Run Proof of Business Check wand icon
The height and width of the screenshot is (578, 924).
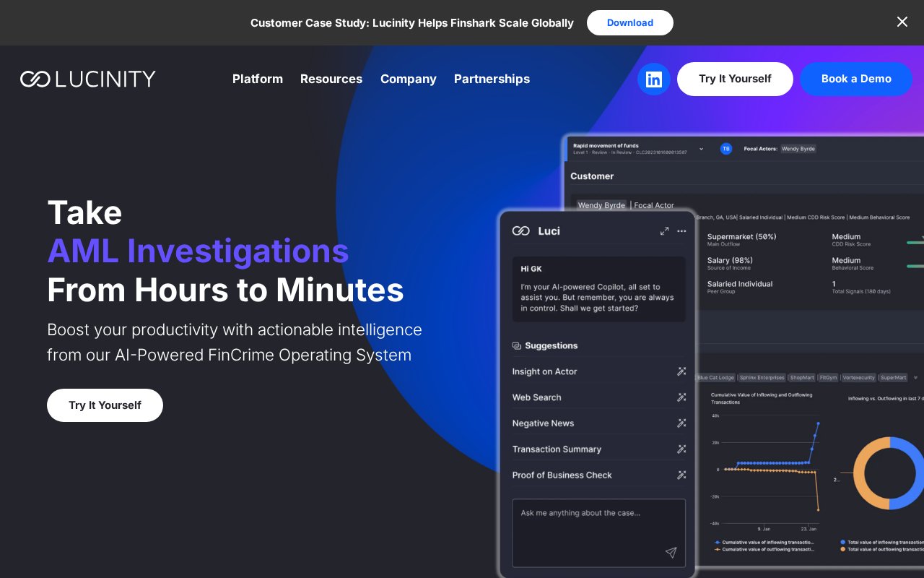[681, 475]
